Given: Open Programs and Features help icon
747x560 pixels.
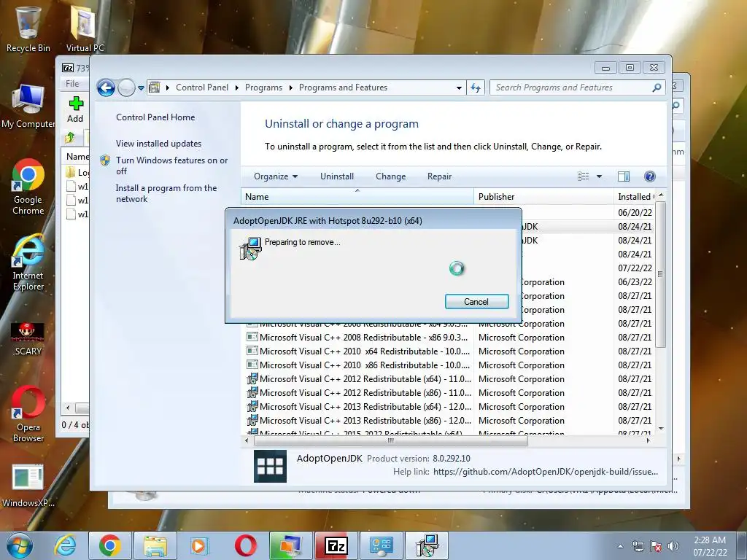Looking at the screenshot, I should tap(650, 176).
